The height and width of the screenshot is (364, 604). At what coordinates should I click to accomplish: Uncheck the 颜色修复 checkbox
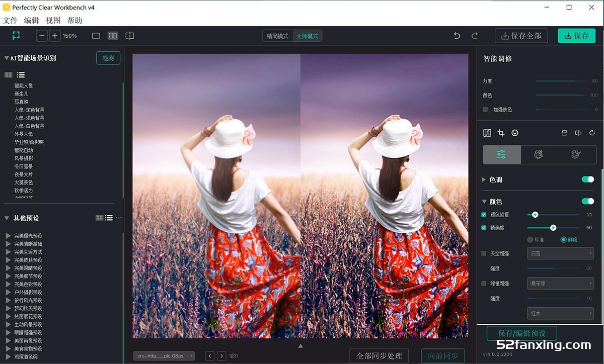(484, 215)
